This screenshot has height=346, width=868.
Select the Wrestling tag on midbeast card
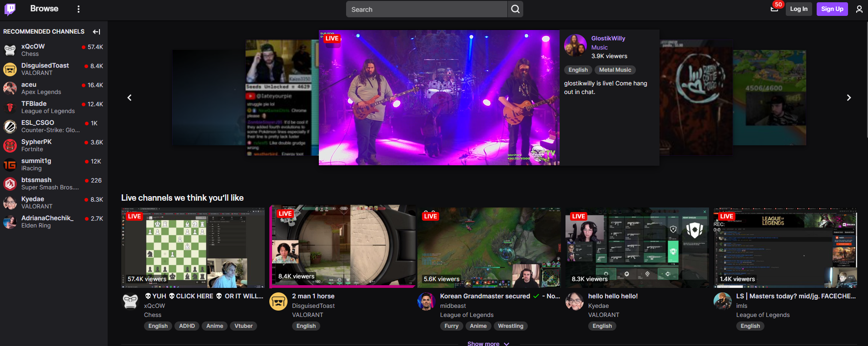coord(511,326)
